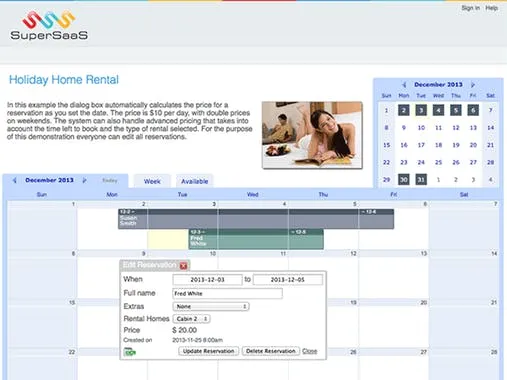Screen dimensions: 507x380
Task: Switch to the Available tab
Action: pos(194,181)
